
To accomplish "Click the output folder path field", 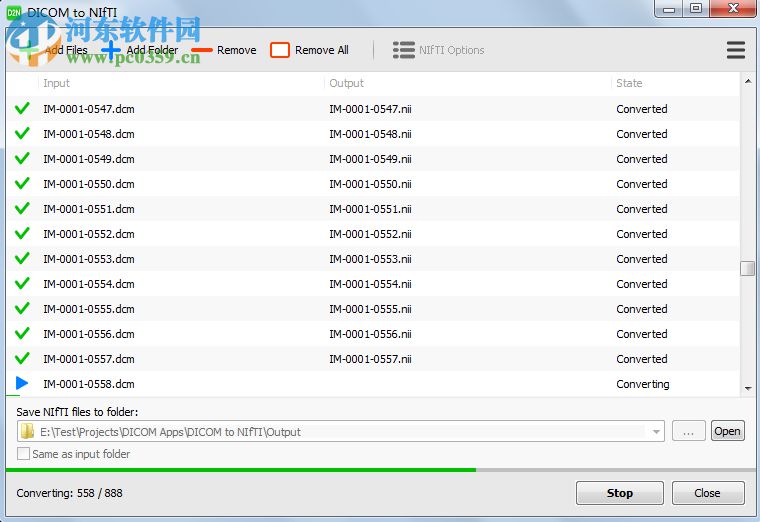I will [x=340, y=431].
